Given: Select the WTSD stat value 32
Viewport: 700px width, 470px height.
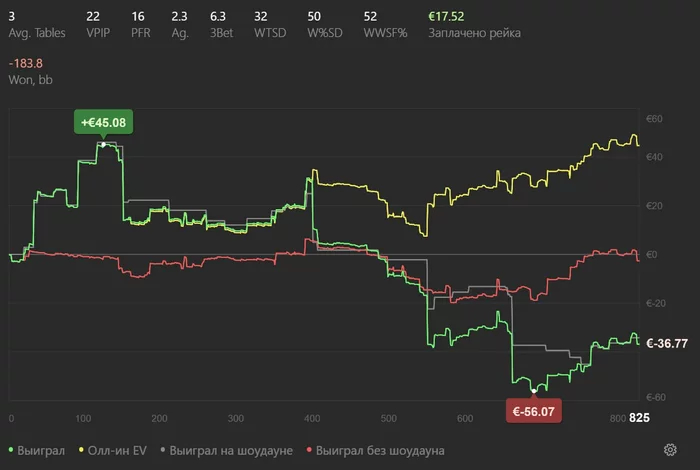Looking at the screenshot, I should click(x=261, y=17).
